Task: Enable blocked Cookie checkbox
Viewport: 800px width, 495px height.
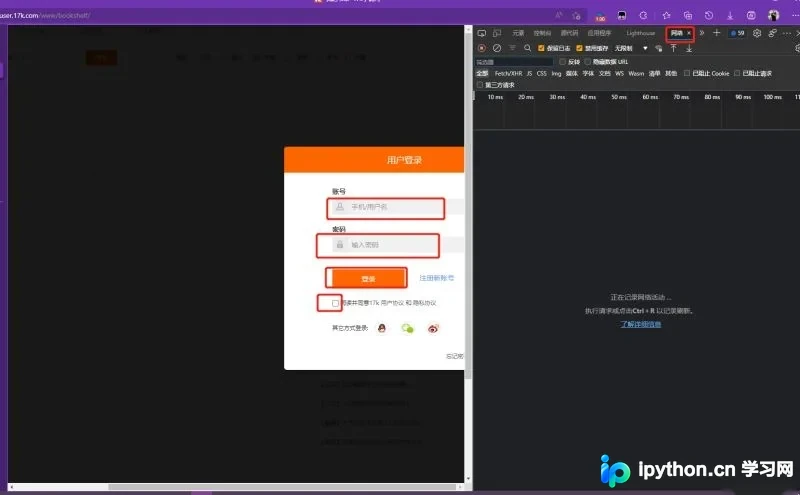Action: [x=687, y=73]
